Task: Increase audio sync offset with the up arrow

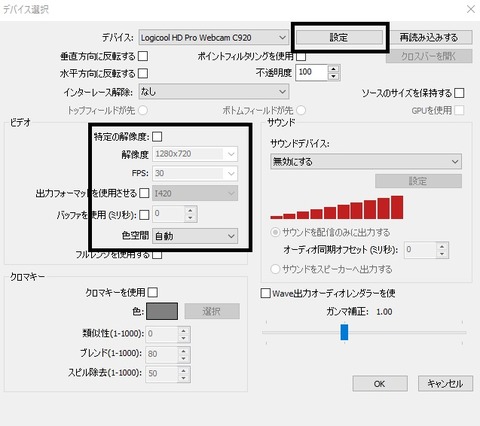Action: coord(442,247)
